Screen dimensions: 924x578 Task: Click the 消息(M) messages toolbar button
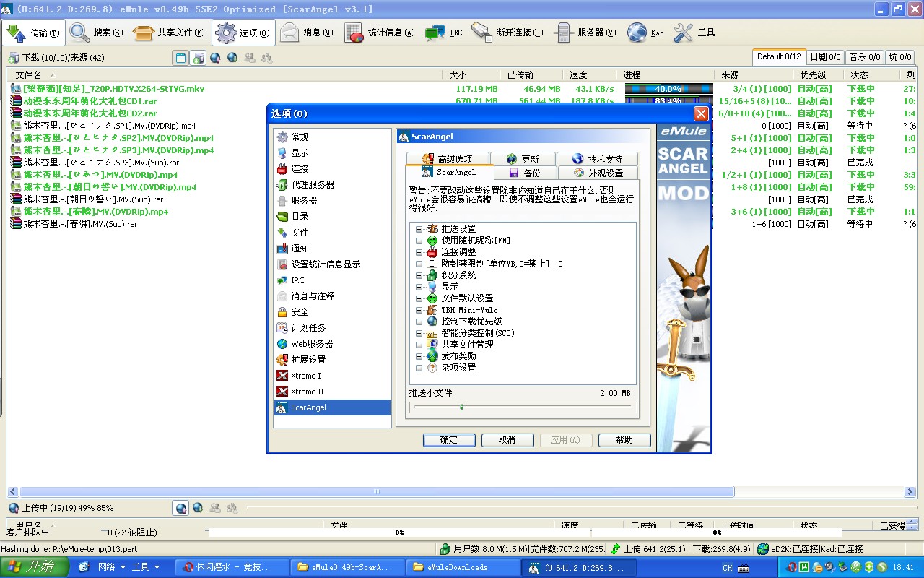tap(307, 33)
